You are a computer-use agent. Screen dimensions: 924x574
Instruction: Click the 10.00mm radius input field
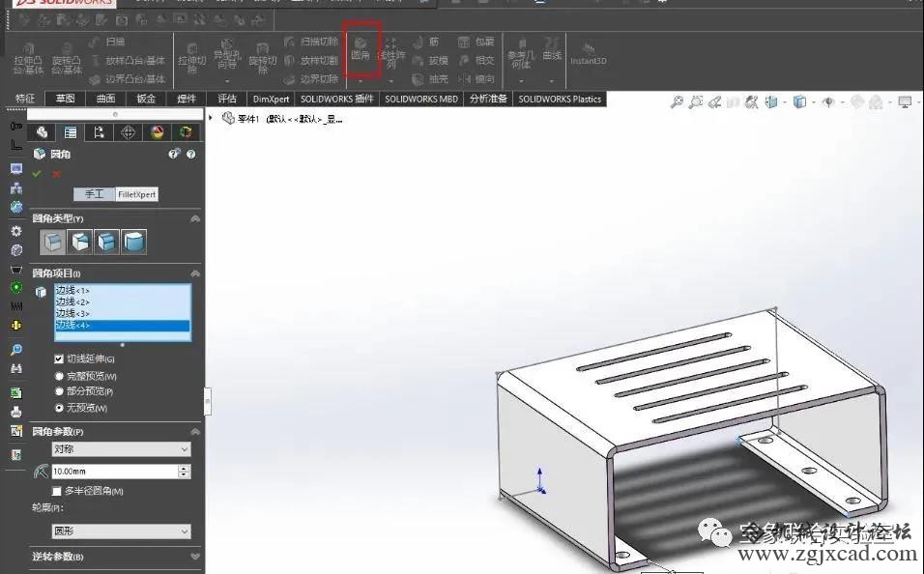tap(114, 472)
